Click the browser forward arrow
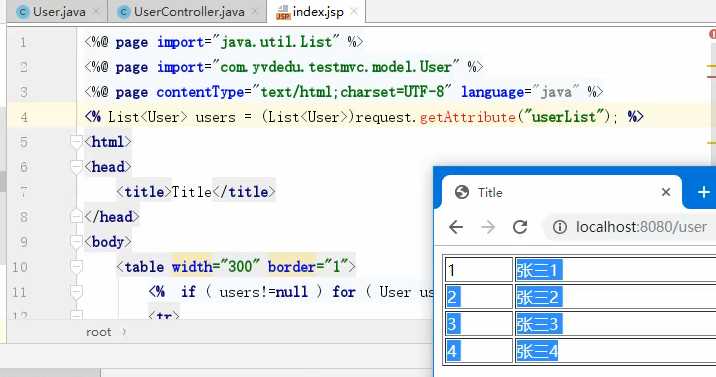 488,227
